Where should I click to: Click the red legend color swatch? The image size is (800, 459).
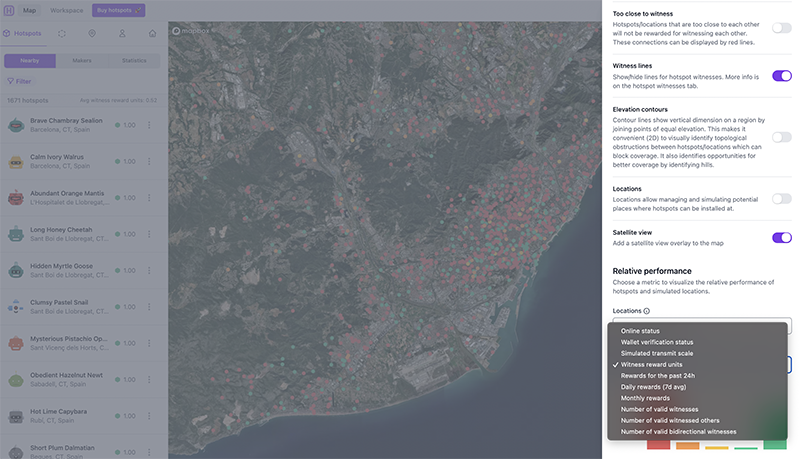658,444
